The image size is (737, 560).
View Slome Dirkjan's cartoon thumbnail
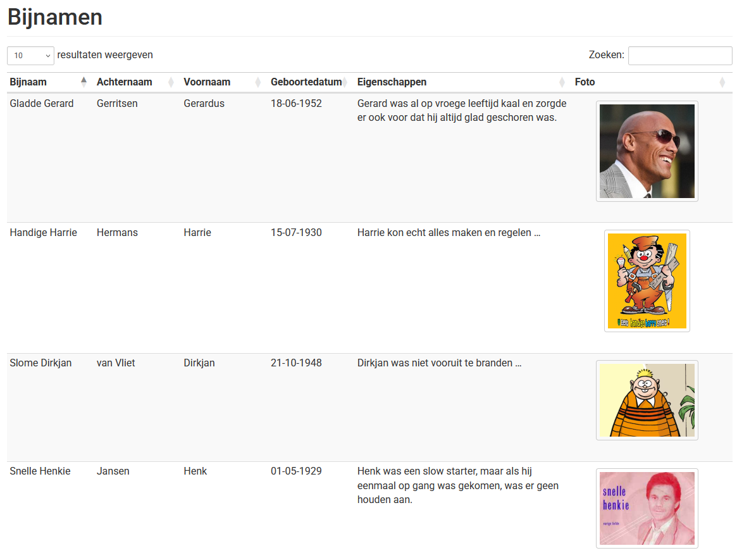tap(647, 400)
